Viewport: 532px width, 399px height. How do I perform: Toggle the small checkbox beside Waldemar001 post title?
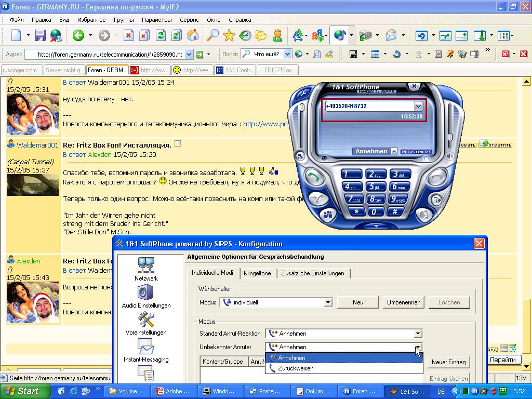[178, 143]
